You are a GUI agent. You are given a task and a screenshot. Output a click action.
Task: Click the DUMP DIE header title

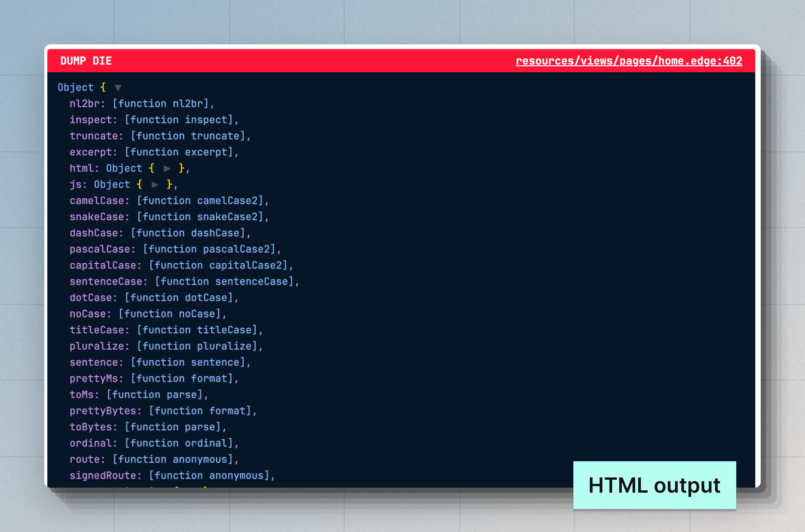[x=86, y=61]
